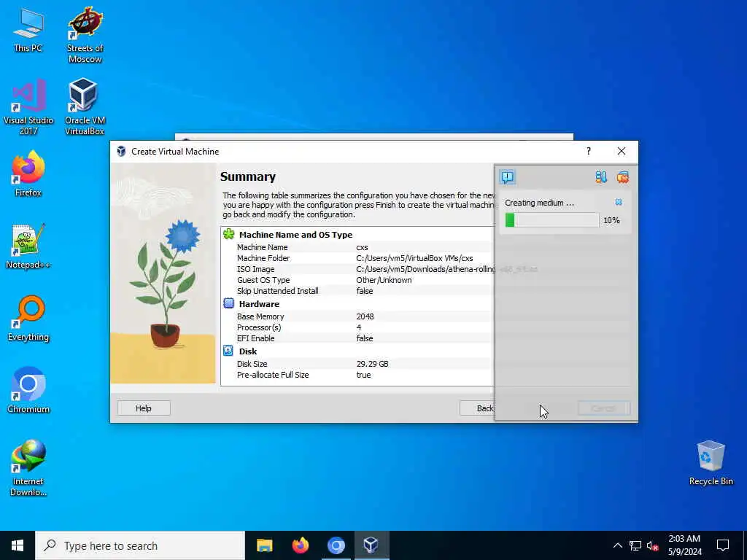Click the Creating medium progress bar
Screen dimensions: 747x560
pos(551,220)
